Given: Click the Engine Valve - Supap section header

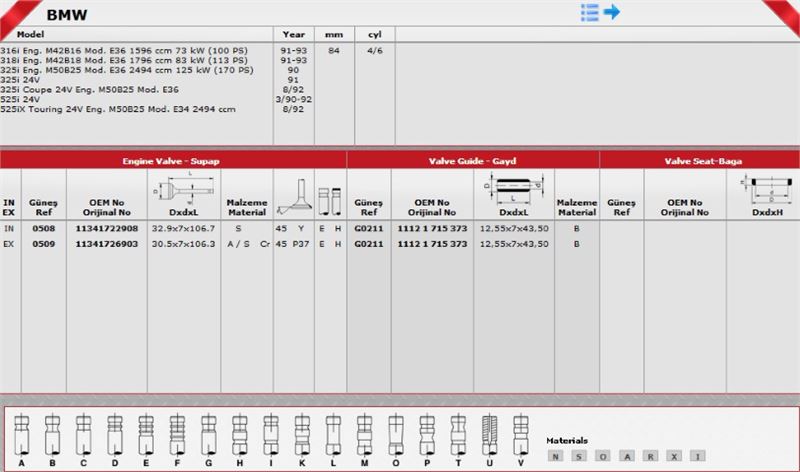Looking at the screenshot, I should [x=173, y=161].
